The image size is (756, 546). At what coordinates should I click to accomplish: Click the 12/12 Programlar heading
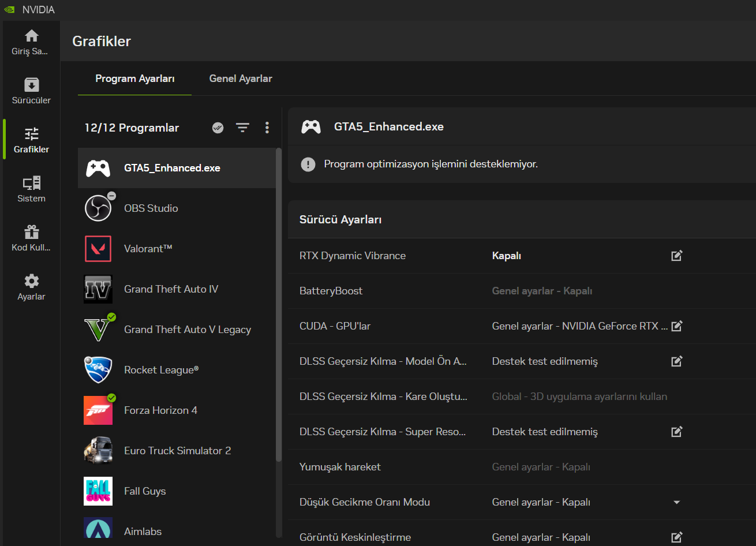(x=132, y=128)
